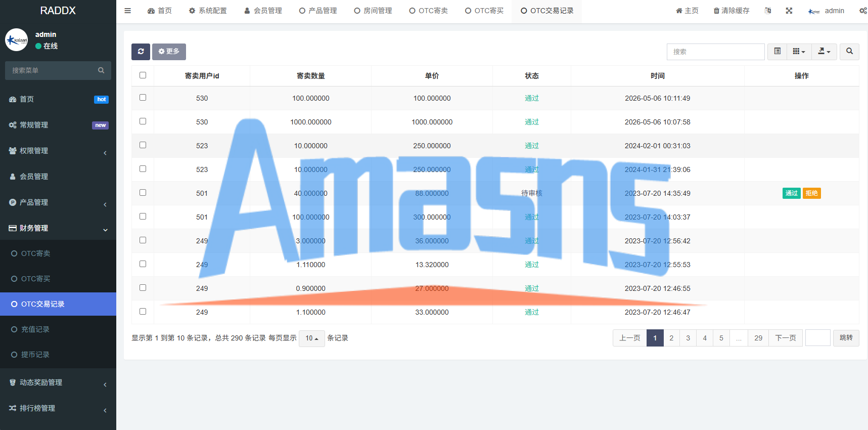Click the RADDX logo title

point(58,11)
